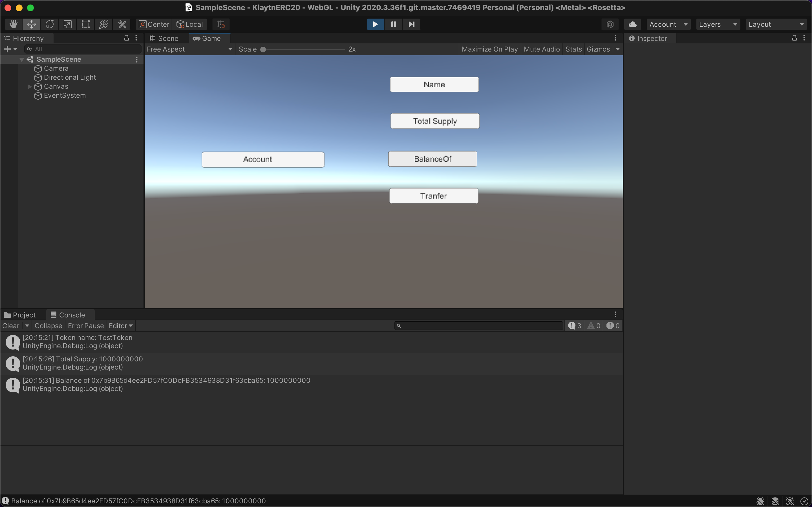Click the Collab history icon

610,24
